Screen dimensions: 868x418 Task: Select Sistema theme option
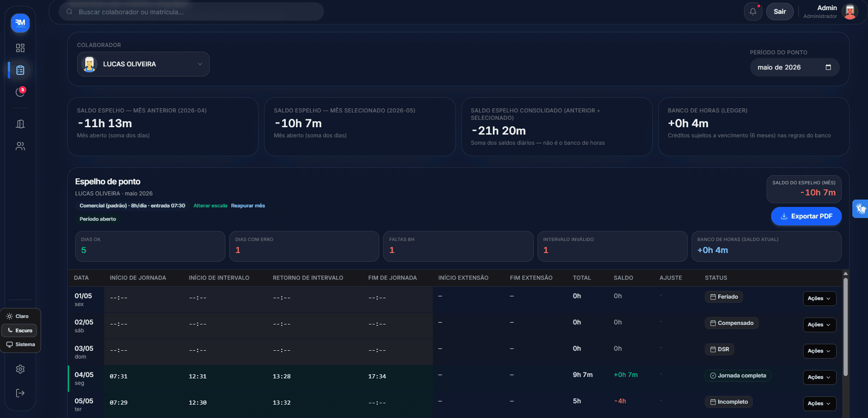coord(20,344)
